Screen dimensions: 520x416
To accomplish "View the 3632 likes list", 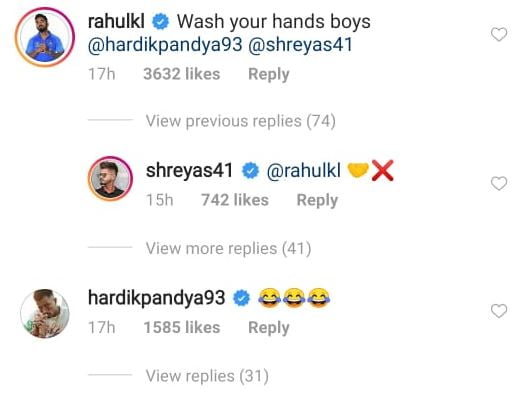I will (182, 74).
